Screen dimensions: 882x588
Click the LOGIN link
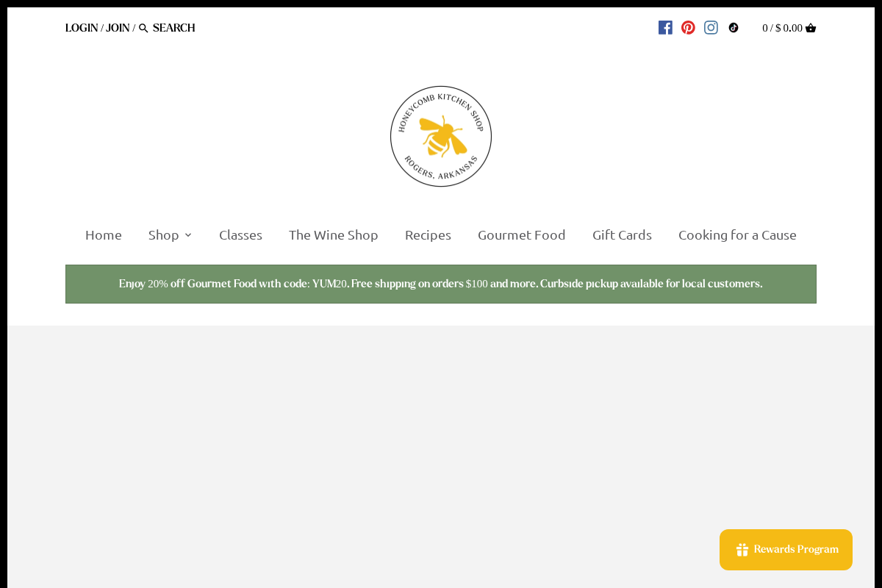pos(81,28)
